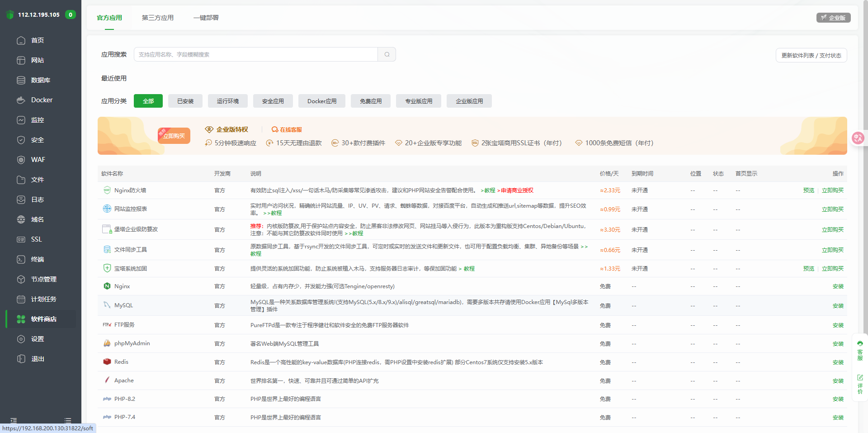Click 安装 for PHP-7.4

coord(838,418)
